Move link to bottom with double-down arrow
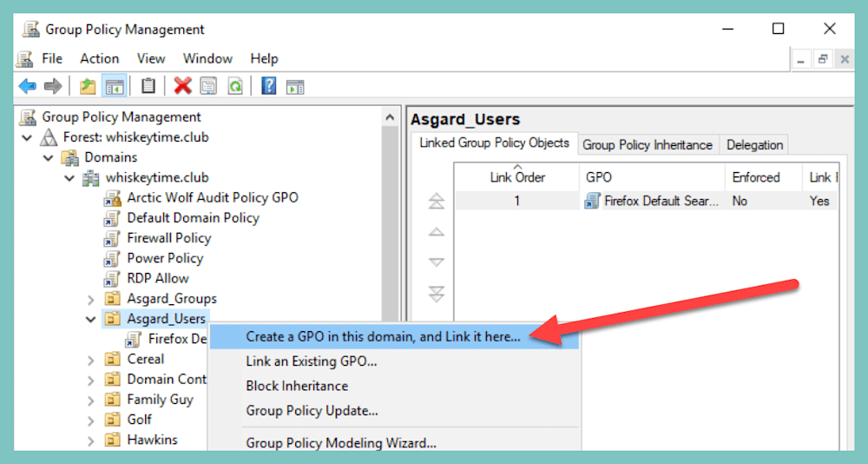Screen dimensions: 868x464 click(437, 294)
